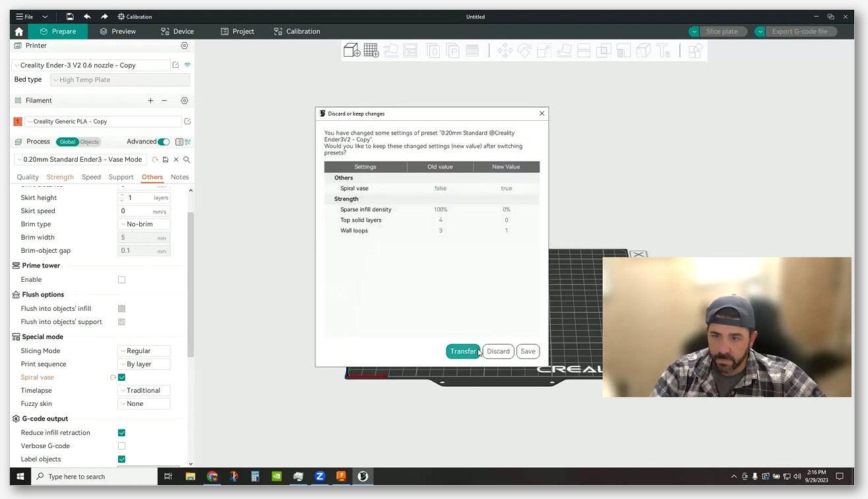Viewport: 868px width, 499px height.
Task: Add a filament with plus icon
Action: pos(150,100)
